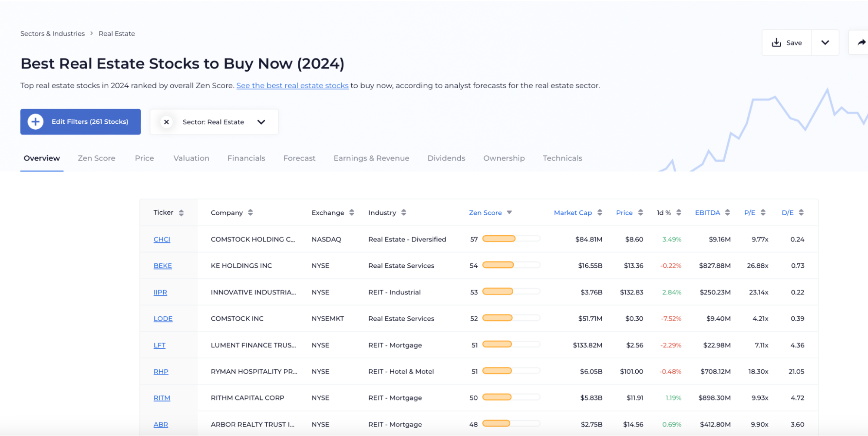Click 'ARBOR REALTY TRUST I...' company name
Screen dimensions: 868x436
pyautogui.click(x=253, y=425)
